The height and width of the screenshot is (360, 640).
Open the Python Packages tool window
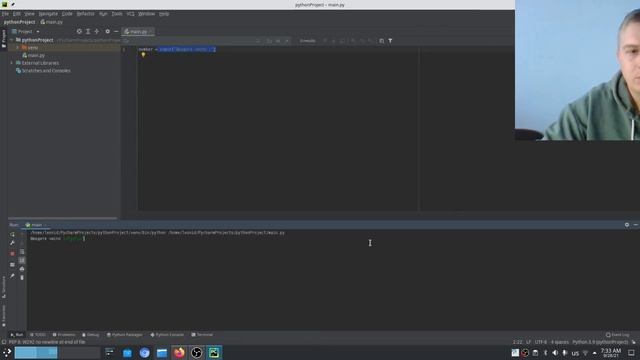125,335
